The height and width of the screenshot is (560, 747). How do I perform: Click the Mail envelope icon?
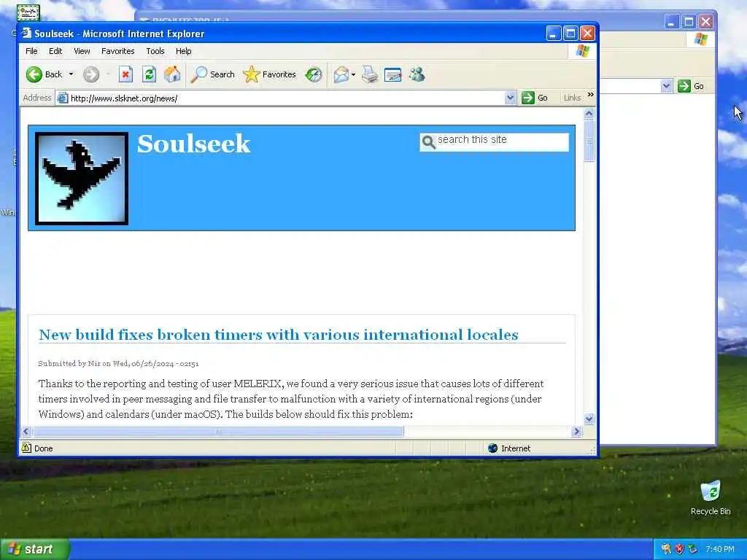(341, 74)
